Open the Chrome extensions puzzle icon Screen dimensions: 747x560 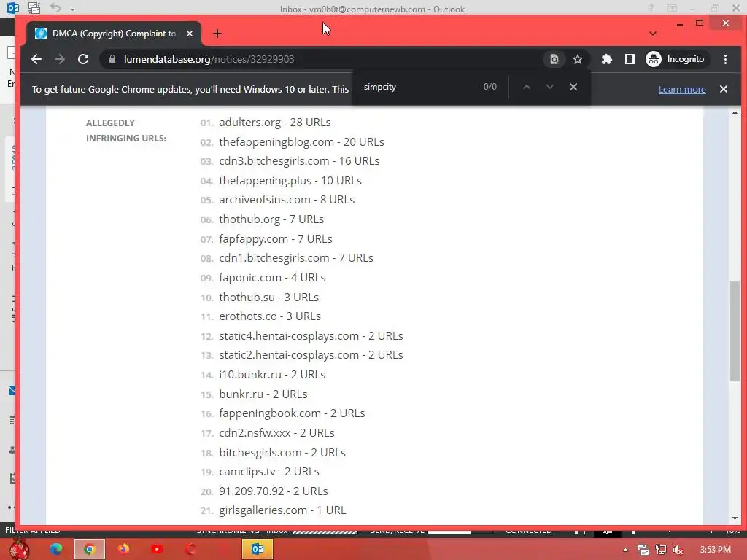click(606, 59)
